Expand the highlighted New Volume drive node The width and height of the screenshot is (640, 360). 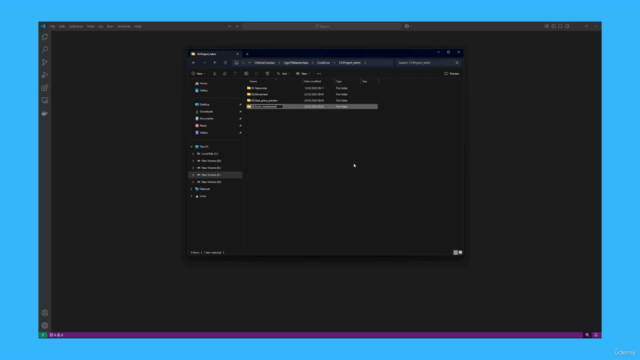click(193, 175)
